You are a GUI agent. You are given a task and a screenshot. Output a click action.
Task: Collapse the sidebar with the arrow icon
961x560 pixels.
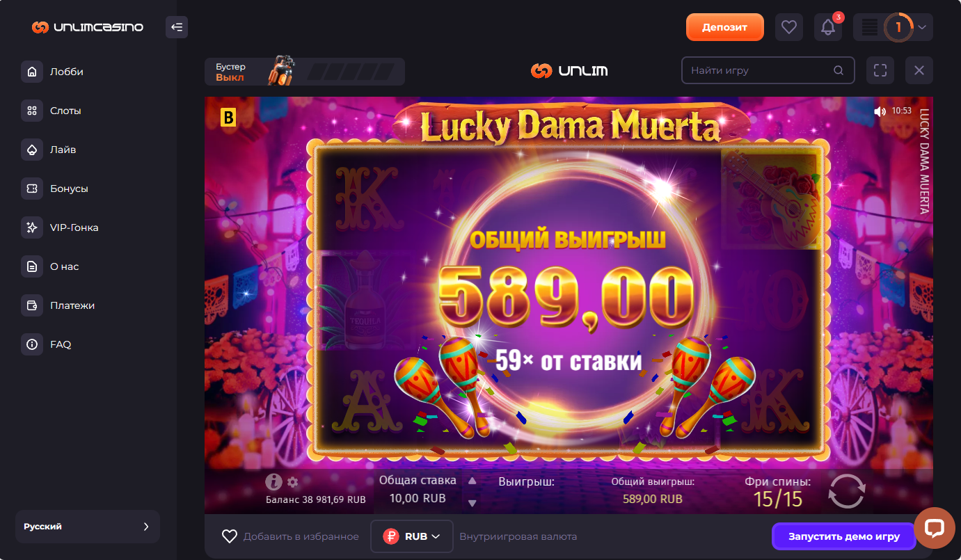pyautogui.click(x=177, y=27)
